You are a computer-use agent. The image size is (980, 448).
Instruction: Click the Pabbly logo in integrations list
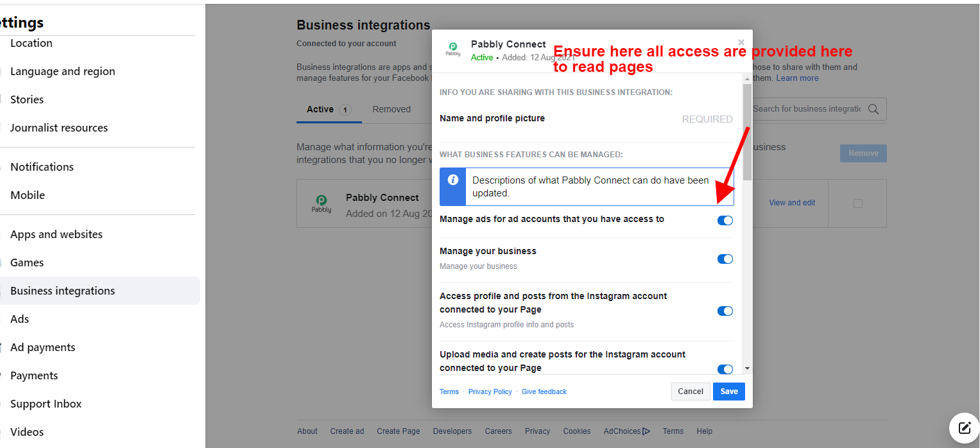321,203
